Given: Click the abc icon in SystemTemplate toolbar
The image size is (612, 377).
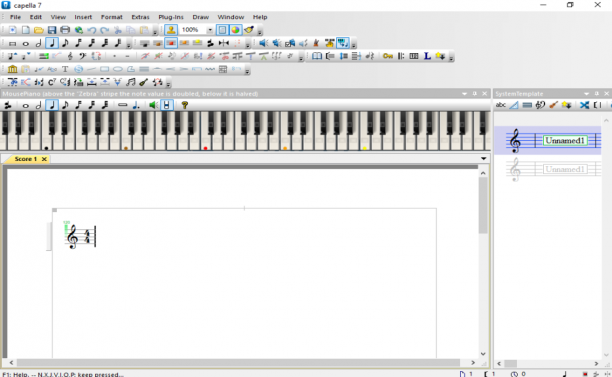Looking at the screenshot, I should pyautogui.click(x=501, y=105).
